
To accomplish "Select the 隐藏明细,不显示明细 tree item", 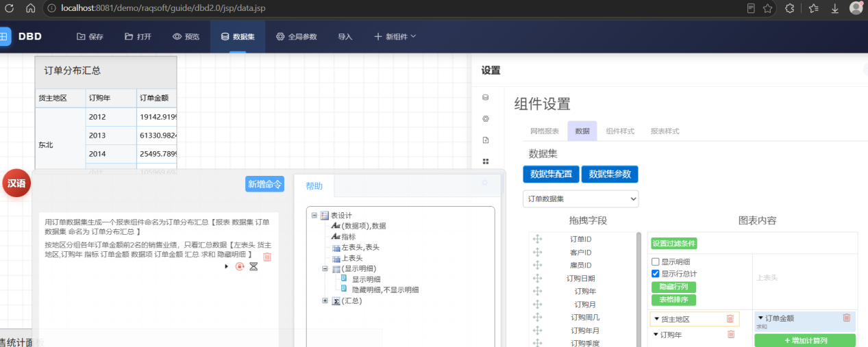I will coord(385,290).
